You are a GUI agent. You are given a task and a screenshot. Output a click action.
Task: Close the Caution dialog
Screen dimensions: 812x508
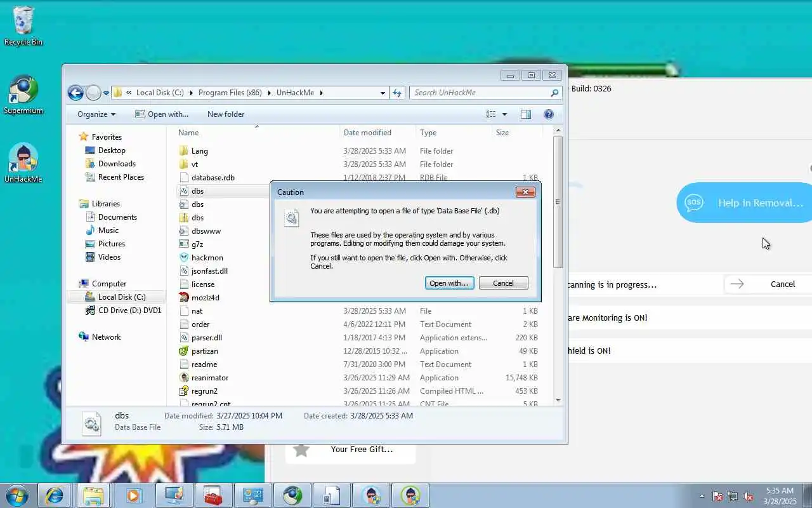tap(525, 192)
